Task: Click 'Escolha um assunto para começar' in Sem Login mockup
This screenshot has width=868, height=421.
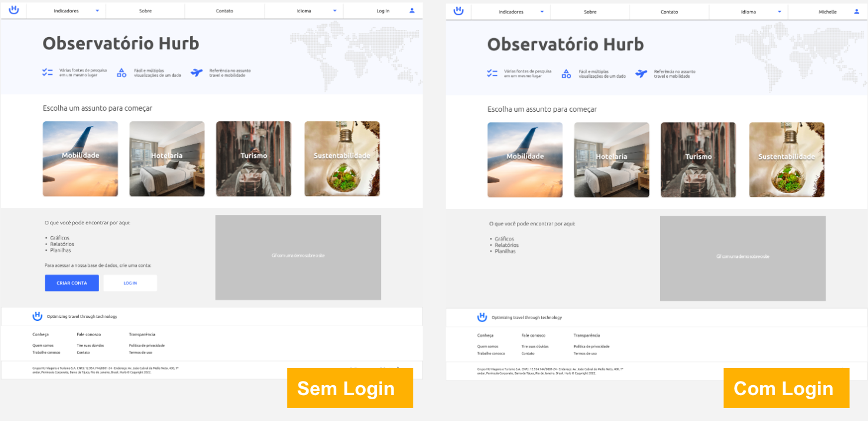Action: pyautogui.click(x=97, y=108)
